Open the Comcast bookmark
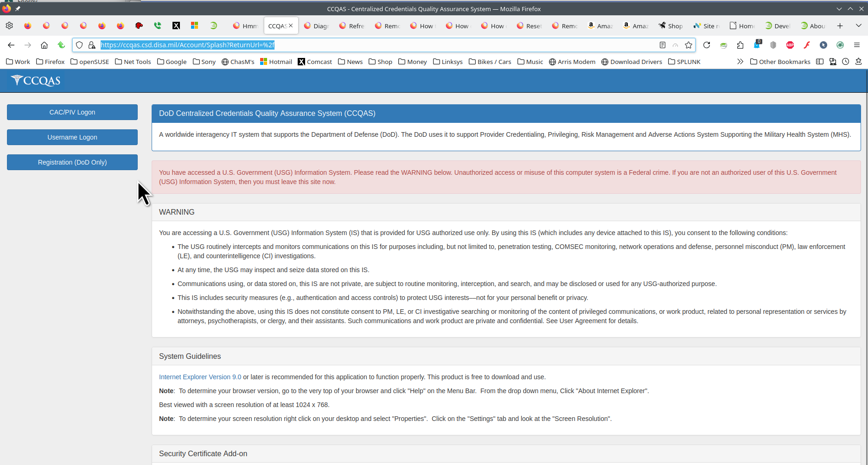The image size is (868, 465). [315, 62]
